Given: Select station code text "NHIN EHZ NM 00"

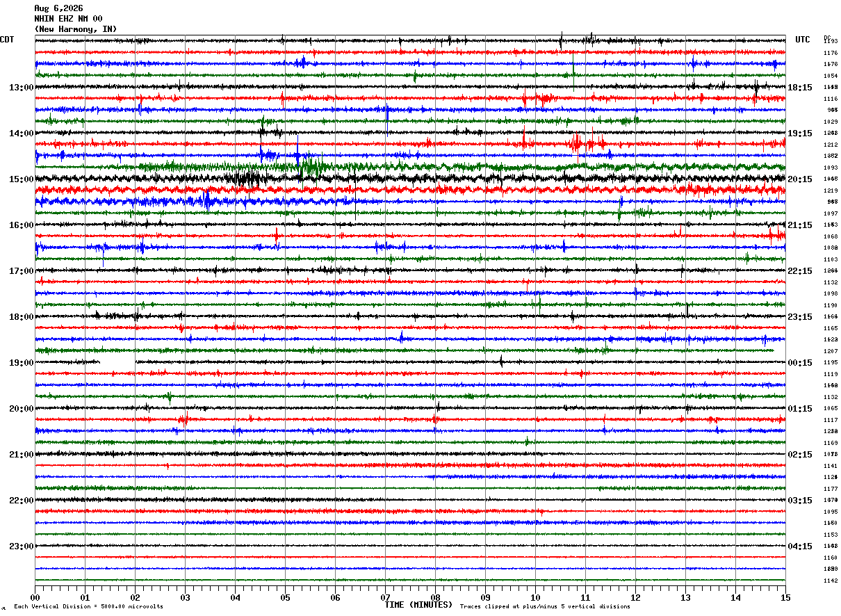Looking at the screenshot, I should (x=68, y=19).
